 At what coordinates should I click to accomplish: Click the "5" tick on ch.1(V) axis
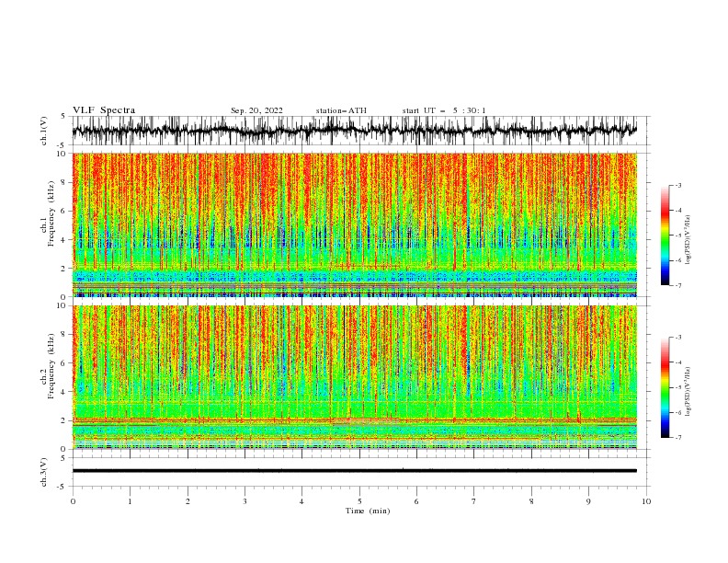click(x=64, y=117)
